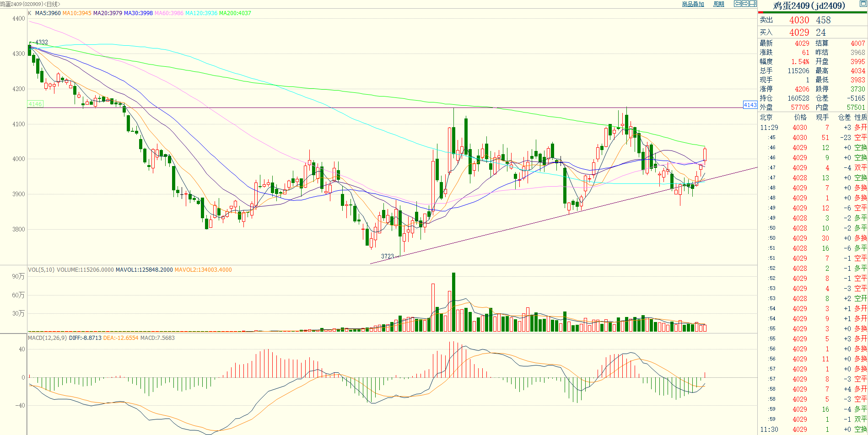The width and height of the screenshot is (868, 435).
Task: Click the 4332 high price marker
Action: (x=42, y=42)
